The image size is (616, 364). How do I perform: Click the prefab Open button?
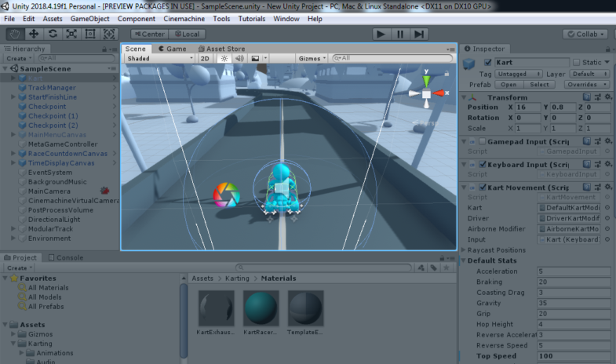508,85
